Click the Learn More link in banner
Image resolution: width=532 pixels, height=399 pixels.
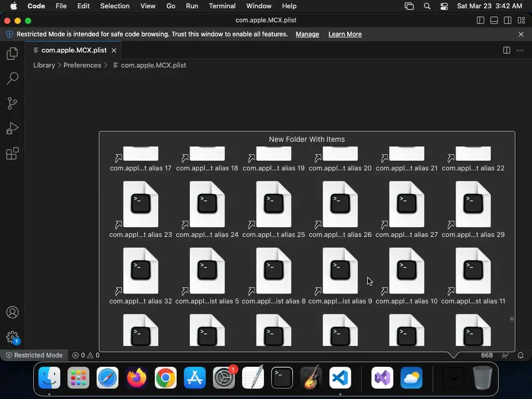pos(345,34)
